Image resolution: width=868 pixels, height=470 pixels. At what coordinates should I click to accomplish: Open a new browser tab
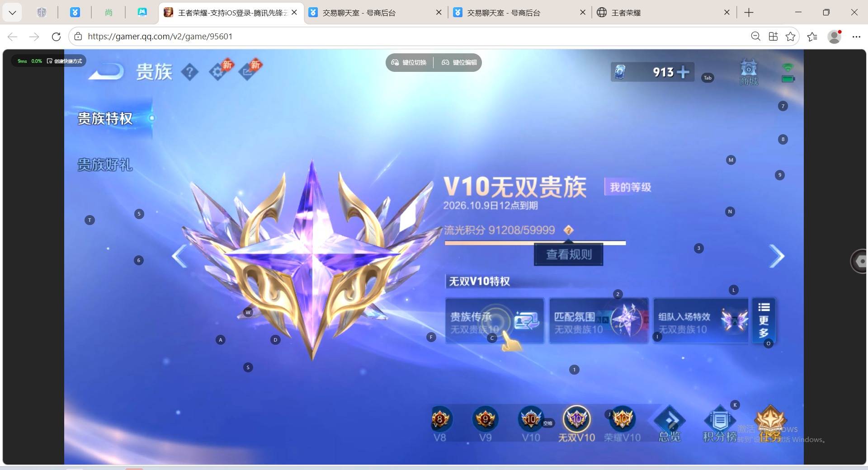749,13
